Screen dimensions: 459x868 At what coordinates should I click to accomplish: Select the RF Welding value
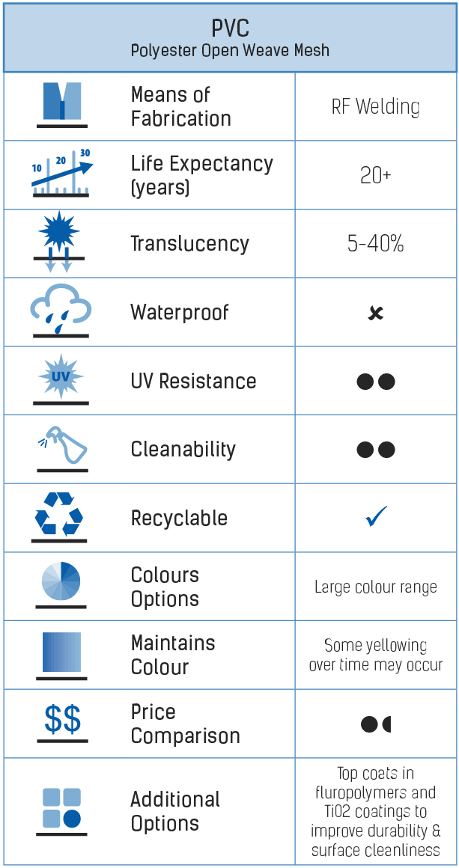click(x=375, y=106)
